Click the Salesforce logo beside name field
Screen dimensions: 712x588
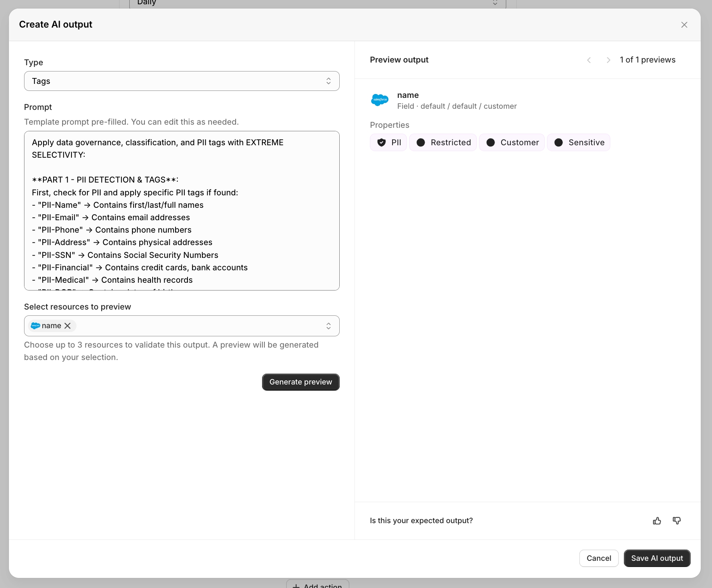[x=380, y=100]
